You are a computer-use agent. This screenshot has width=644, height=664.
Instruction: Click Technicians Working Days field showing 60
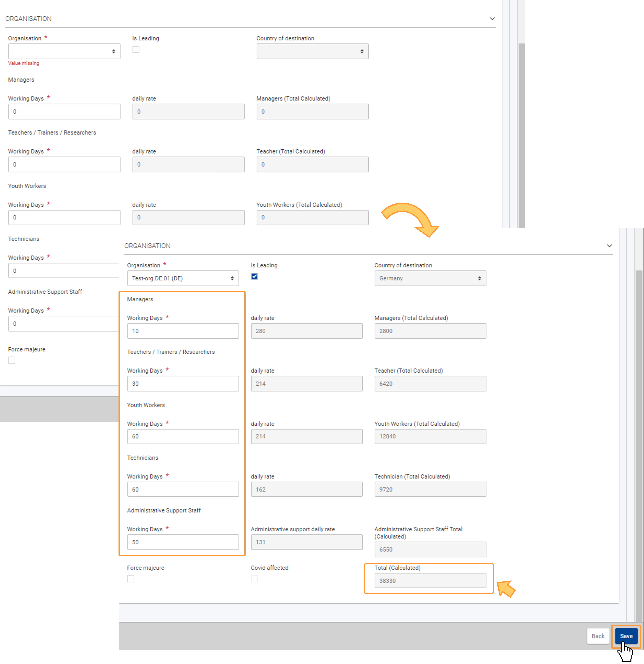[x=183, y=489]
